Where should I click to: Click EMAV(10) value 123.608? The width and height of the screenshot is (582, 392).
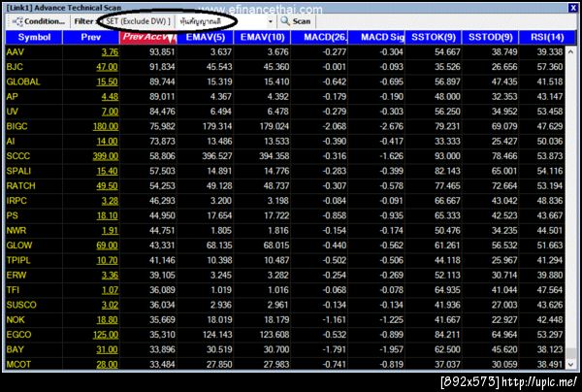click(x=275, y=335)
